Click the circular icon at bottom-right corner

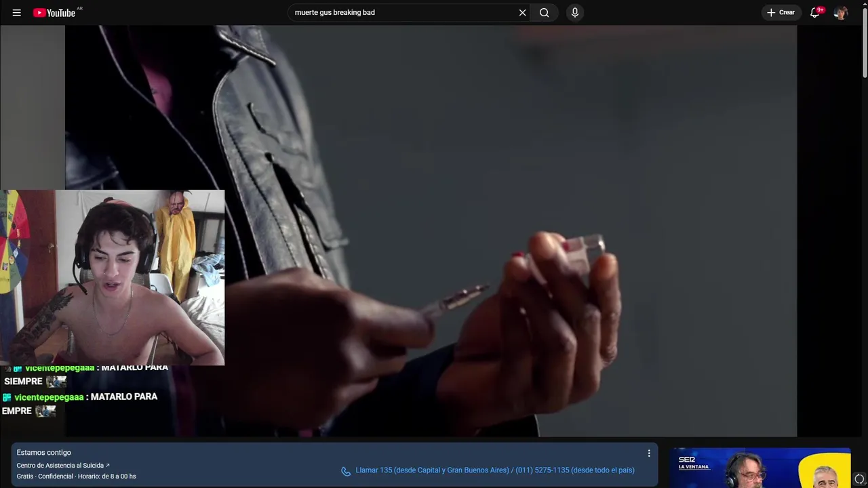coord(859,479)
